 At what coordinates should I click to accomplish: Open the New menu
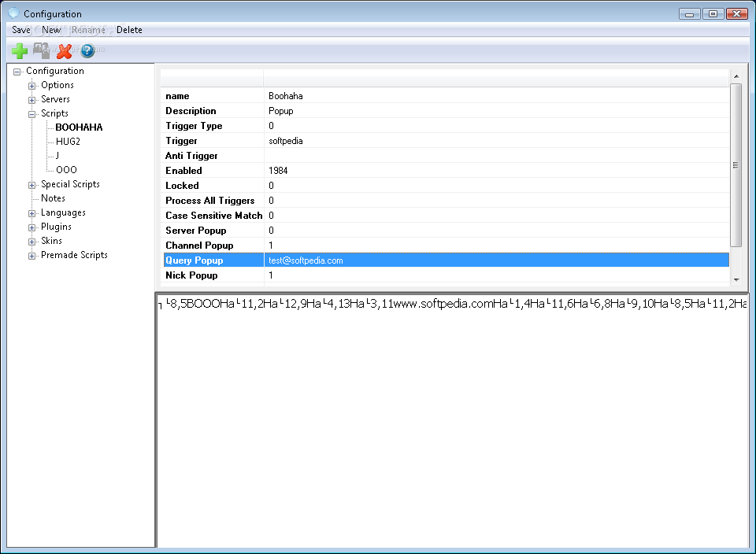(x=51, y=30)
